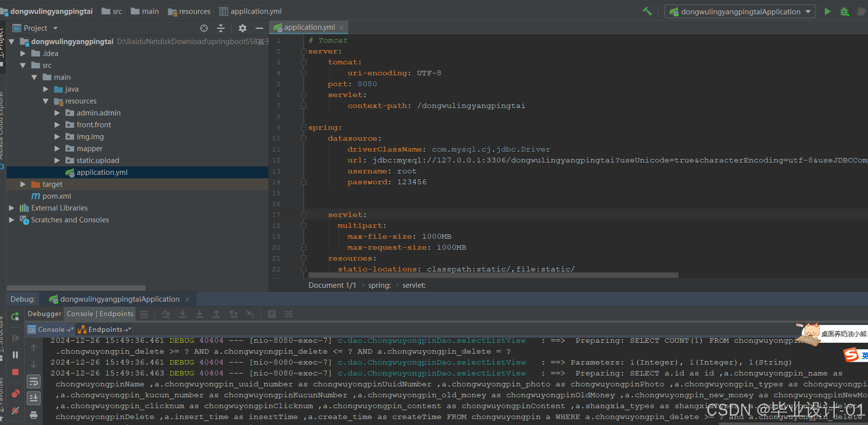Click the resources breadcrumb in navigation bar
The width and height of the screenshot is (868, 425).
pos(189,11)
